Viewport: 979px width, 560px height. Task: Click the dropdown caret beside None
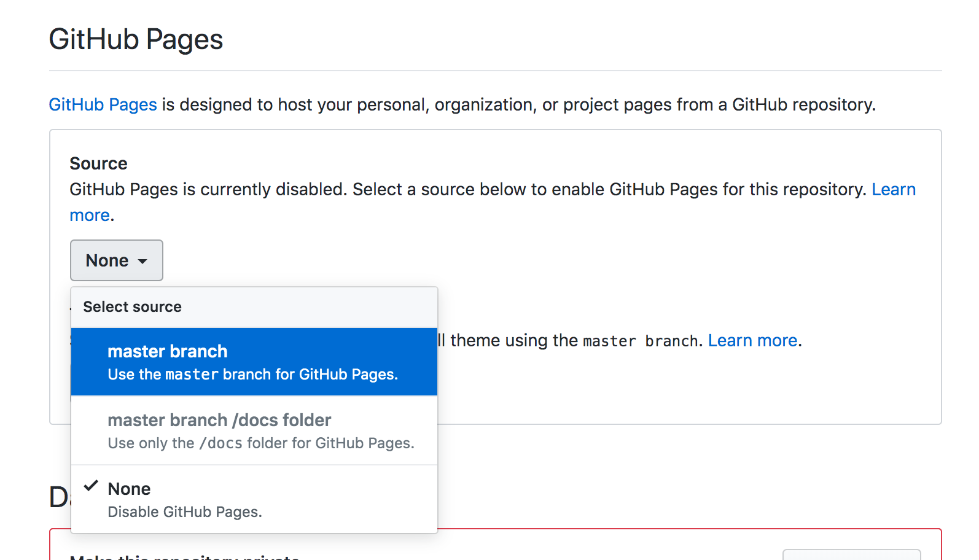click(142, 262)
